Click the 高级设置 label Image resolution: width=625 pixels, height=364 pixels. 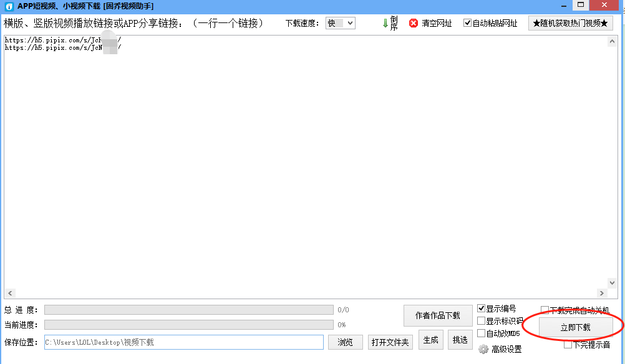coord(506,349)
